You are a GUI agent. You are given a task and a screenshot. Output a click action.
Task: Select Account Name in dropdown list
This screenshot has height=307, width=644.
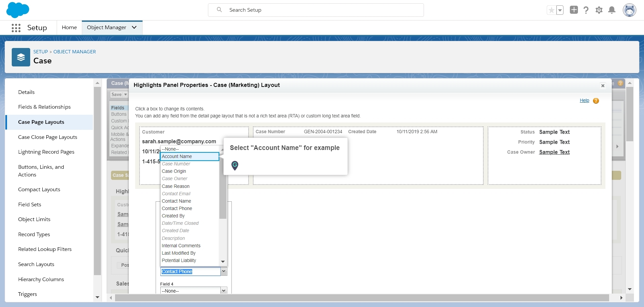pyautogui.click(x=190, y=156)
